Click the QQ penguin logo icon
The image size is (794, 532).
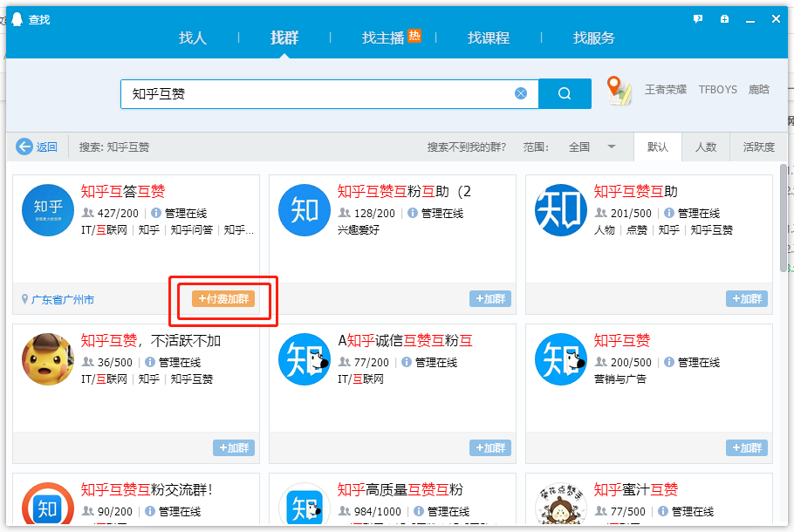[17, 19]
